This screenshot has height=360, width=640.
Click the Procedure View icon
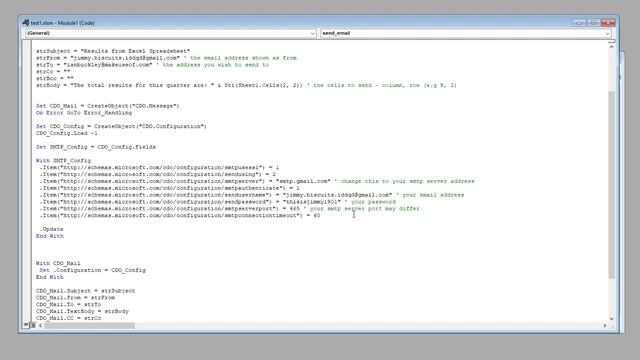[26, 325]
